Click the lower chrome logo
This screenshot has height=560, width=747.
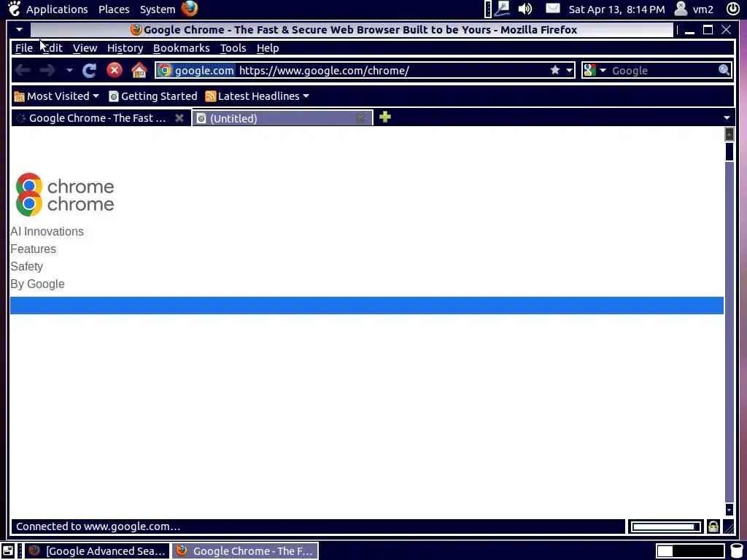(x=65, y=204)
